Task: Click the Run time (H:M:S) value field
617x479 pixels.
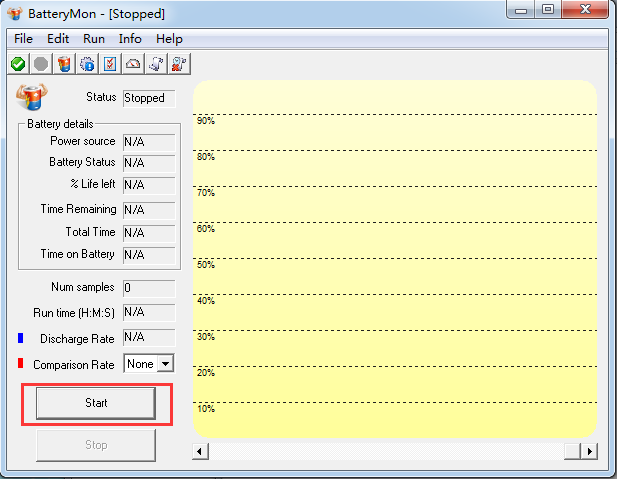Action: [x=149, y=313]
